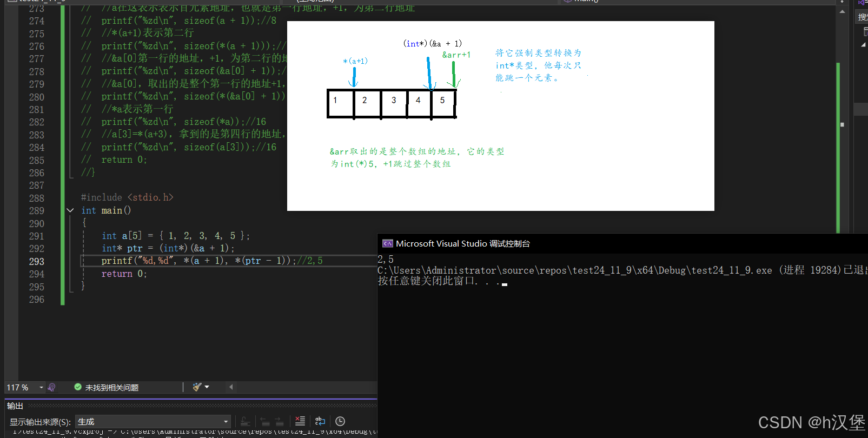Click return 0; on line 294

click(x=124, y=274)
